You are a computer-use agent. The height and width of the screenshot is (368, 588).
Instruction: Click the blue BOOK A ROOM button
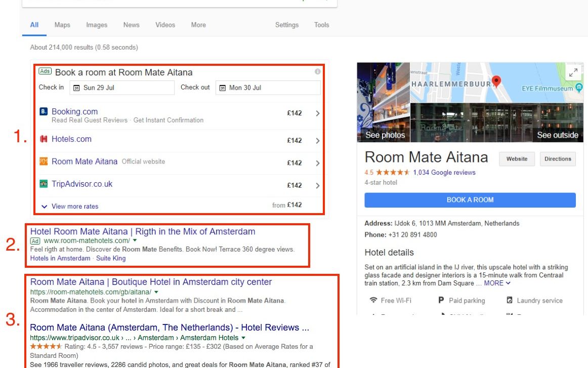coord(470,200)
